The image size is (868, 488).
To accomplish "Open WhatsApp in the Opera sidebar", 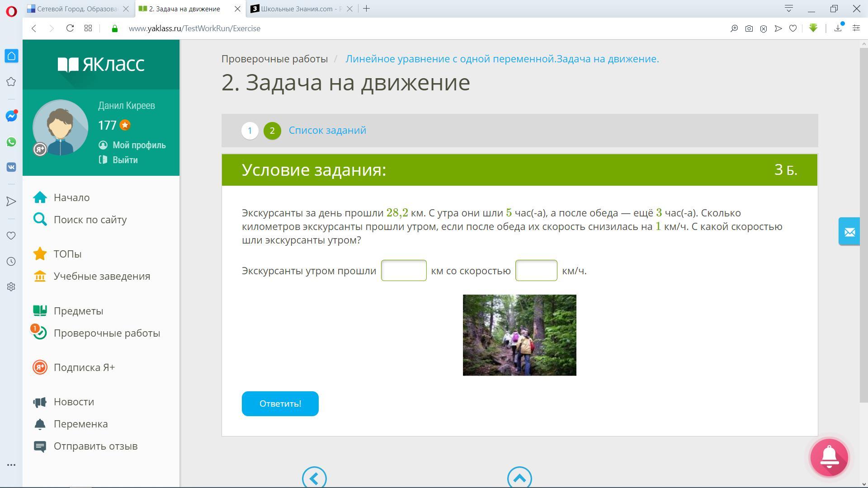I will coord(11,142).
